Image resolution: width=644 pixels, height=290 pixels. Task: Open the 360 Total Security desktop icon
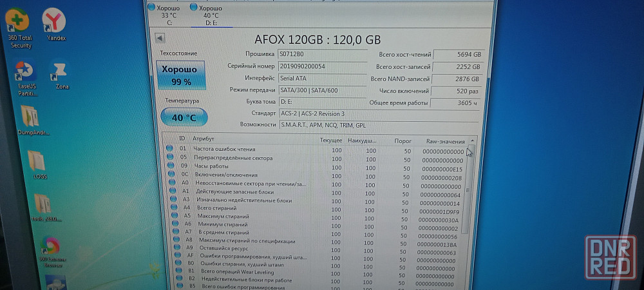coord(19,27)
